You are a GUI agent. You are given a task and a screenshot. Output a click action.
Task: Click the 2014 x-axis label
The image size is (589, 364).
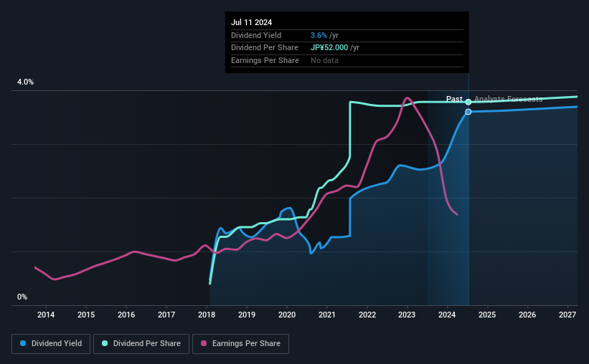(46, 315)
